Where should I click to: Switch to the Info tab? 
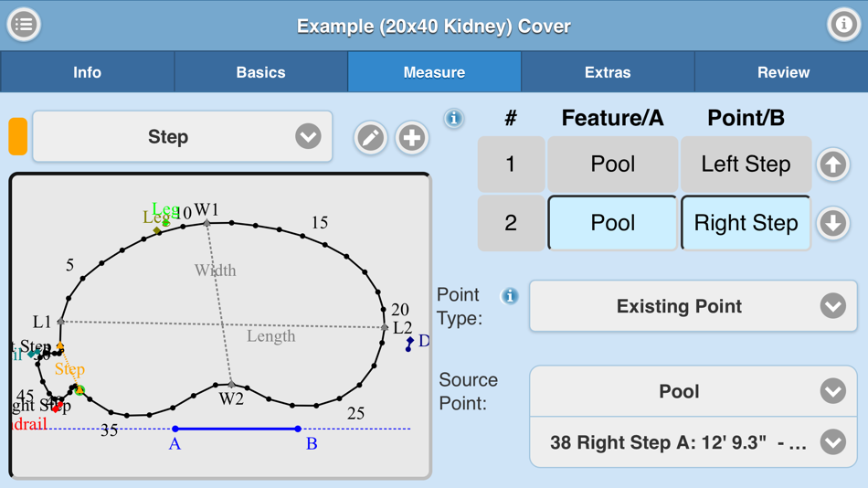click(88, 72)
